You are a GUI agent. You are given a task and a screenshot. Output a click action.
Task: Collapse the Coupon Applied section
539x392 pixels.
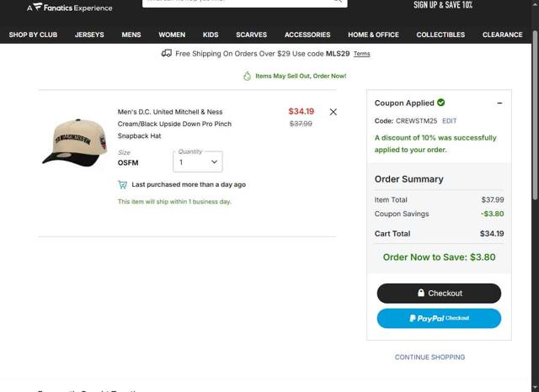pyautogui.click(x=499, y=103)
